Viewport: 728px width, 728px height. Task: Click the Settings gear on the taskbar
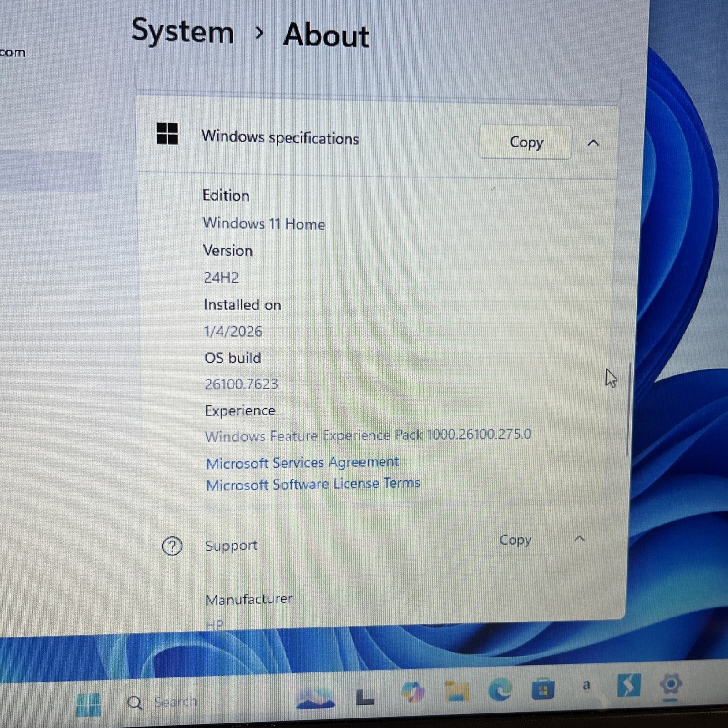pos(671,684)
